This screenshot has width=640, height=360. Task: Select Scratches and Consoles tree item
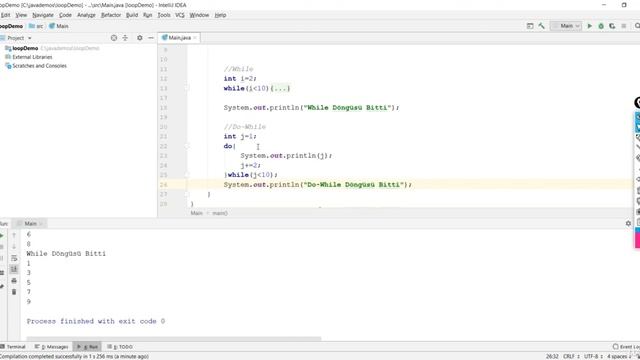[x=39, y=66]
